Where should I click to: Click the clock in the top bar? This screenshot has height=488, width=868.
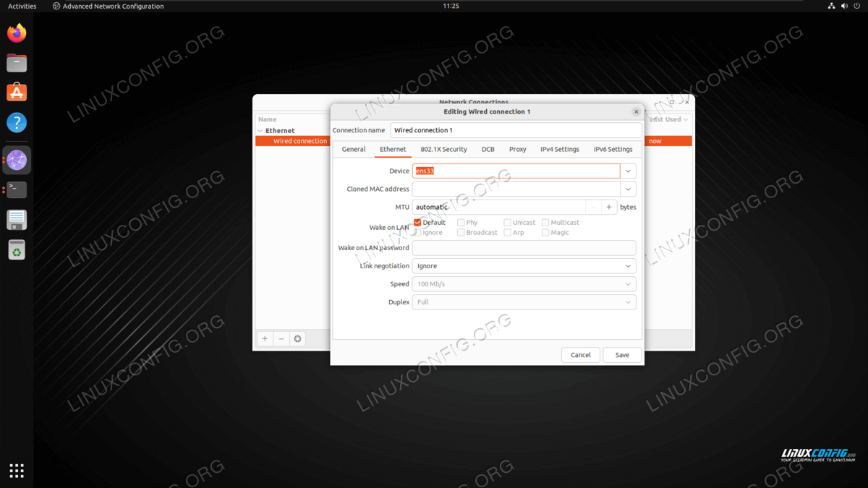pos(451,6)
